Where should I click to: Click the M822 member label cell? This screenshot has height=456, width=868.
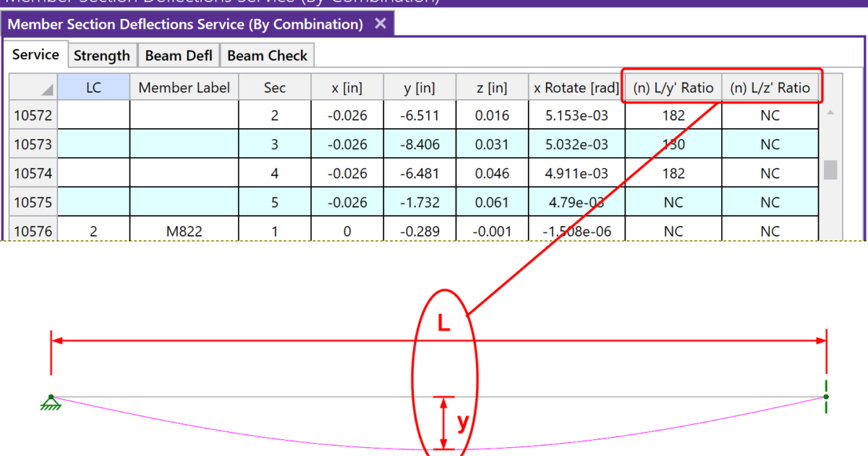click(184, 231)
